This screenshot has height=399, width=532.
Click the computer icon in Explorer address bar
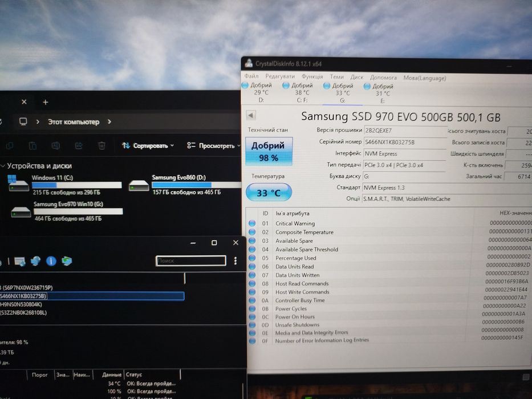[x=23, y=121]
